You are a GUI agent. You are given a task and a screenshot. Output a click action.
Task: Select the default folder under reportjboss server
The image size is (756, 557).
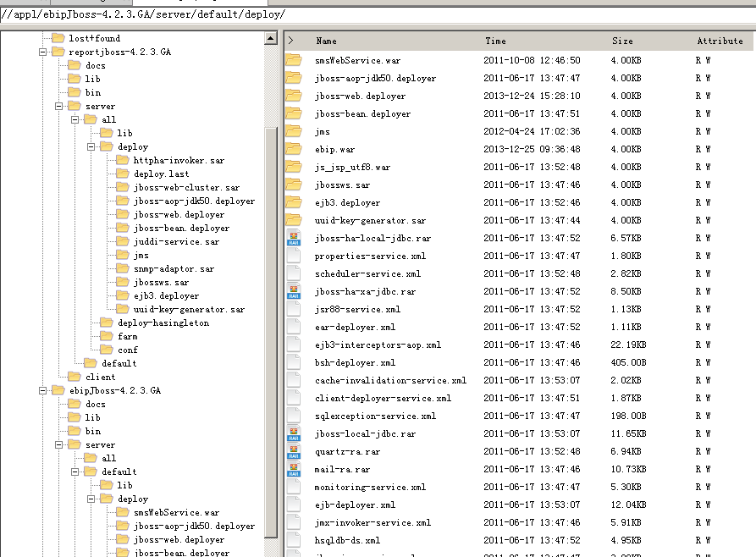coord(119,363)
